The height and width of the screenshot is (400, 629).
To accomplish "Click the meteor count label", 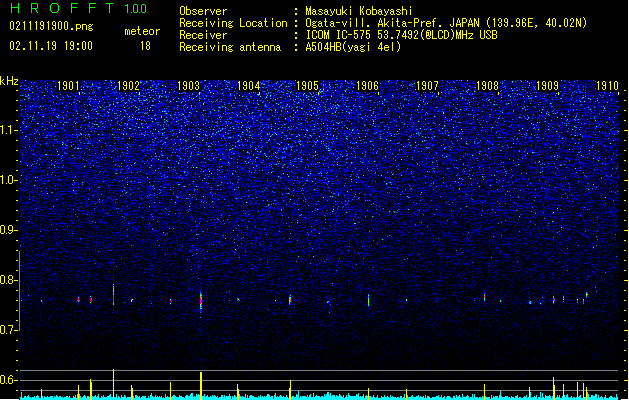I will pos(142,31).
